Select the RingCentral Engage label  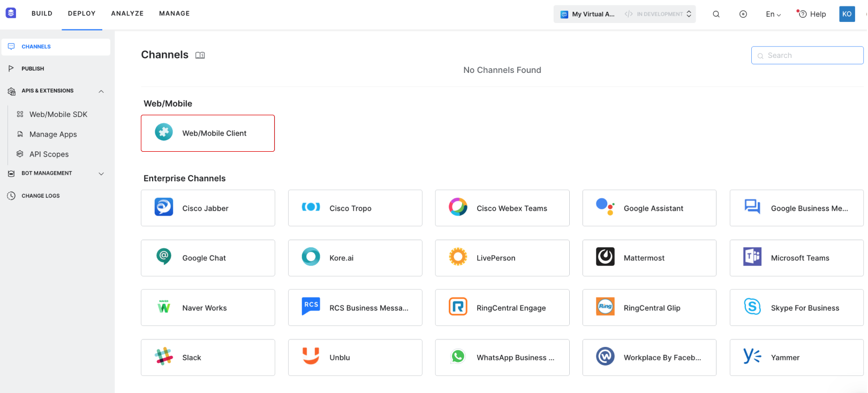tap(511, 308)
